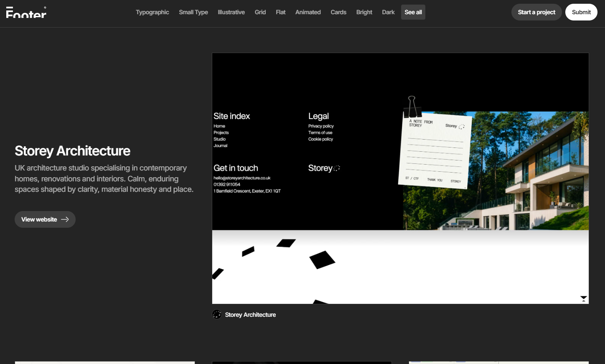The height and width of the screenshot is (364, 605).
Task: Open the Typographic category
Action: click(x=153, y=12)
